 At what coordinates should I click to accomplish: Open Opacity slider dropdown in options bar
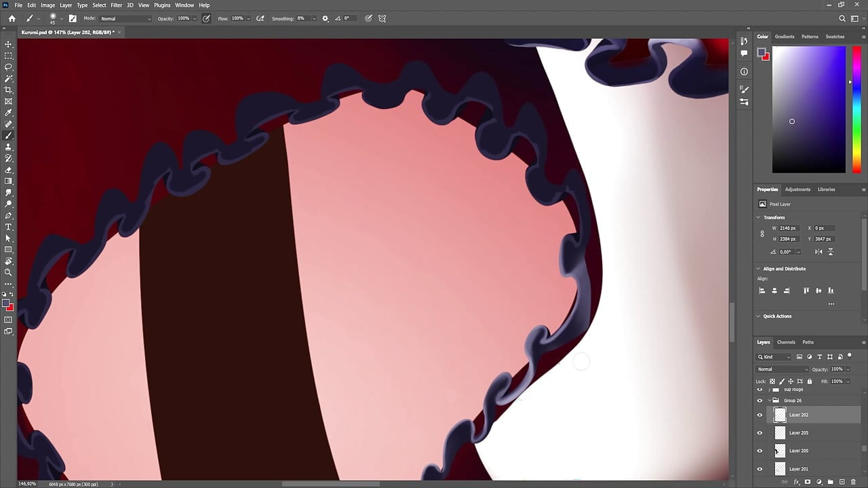[x=194, y=18]
